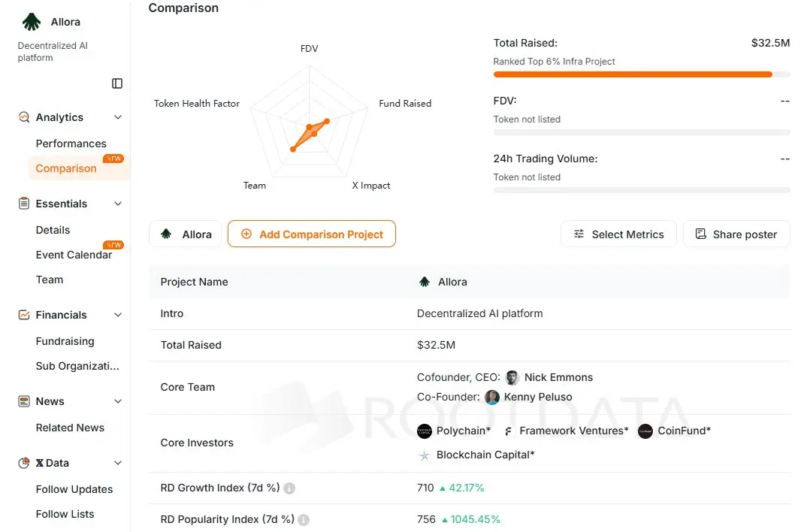Click the News section icon
Viewport: 807px width, 532px height.
click(24, 401)
